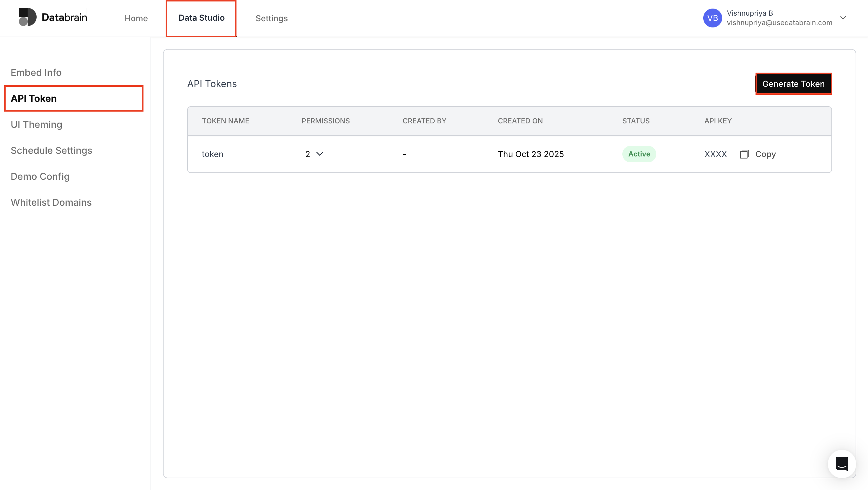The height and width of the screenshot is (490, 868).
Task: Click the VB user avatar
Action: (x=713, y=18)
